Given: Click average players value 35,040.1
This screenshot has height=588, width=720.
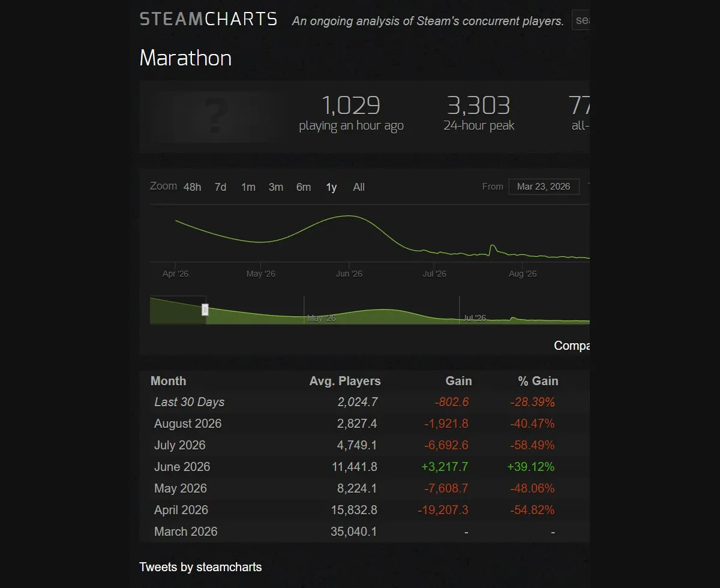Looking at the screenshot, I should pyautogui.click(x=354, y=532).
